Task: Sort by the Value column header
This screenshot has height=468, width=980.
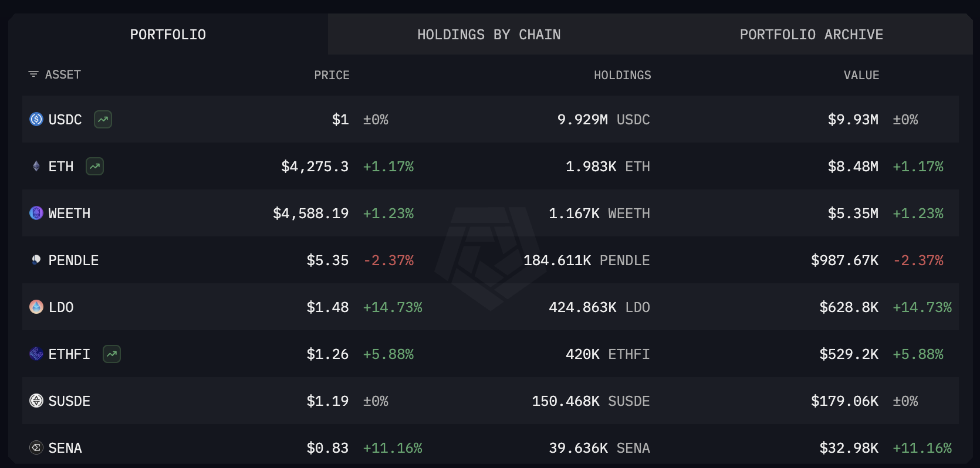Action: tap(861, 75)
